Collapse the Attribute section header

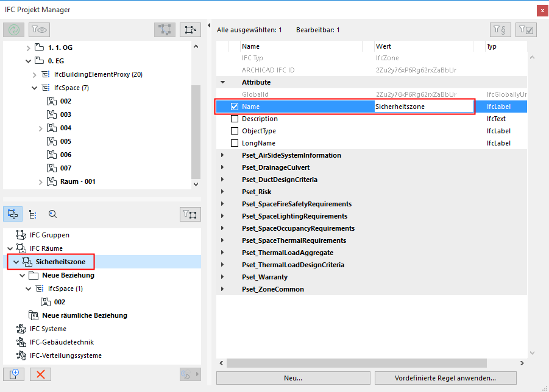pos(222,82)
